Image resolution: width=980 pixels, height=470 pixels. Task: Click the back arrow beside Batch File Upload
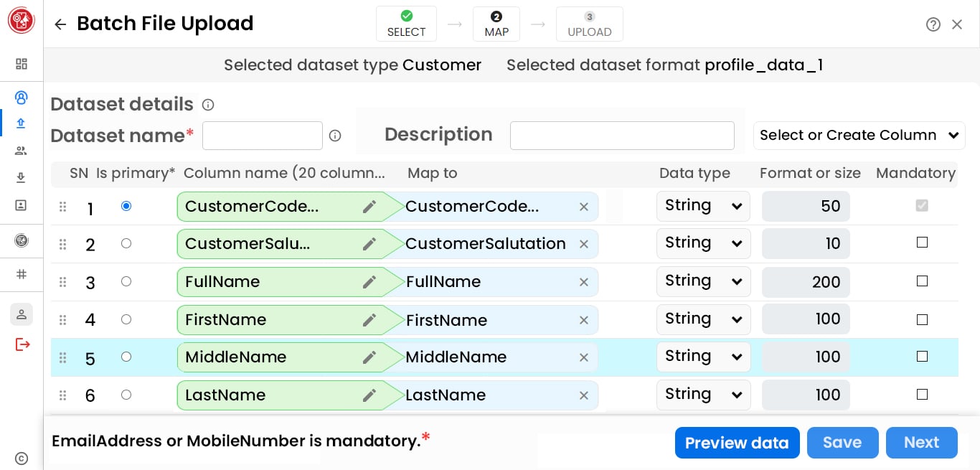pyautogui.click(x=60, y=24)
